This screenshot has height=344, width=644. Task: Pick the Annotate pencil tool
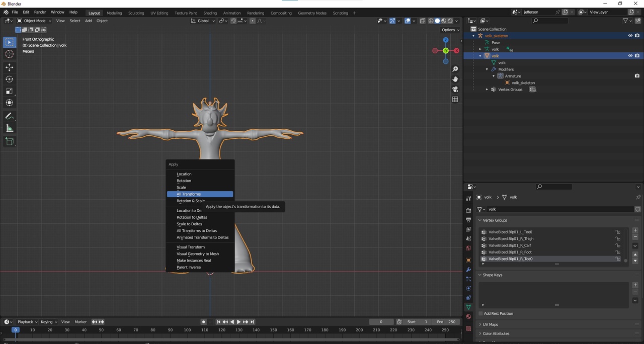pos(10,116)
